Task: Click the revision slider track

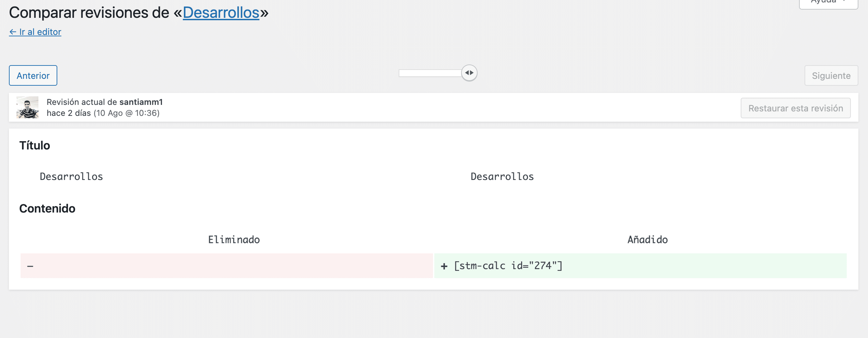Action: point(430,73)
